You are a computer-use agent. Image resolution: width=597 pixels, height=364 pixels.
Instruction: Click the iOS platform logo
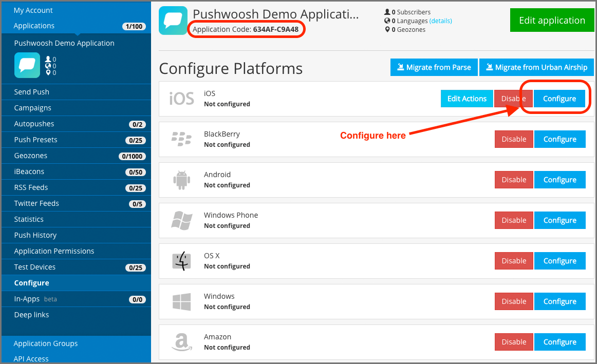pyautogui.click(x=181, y=99)
